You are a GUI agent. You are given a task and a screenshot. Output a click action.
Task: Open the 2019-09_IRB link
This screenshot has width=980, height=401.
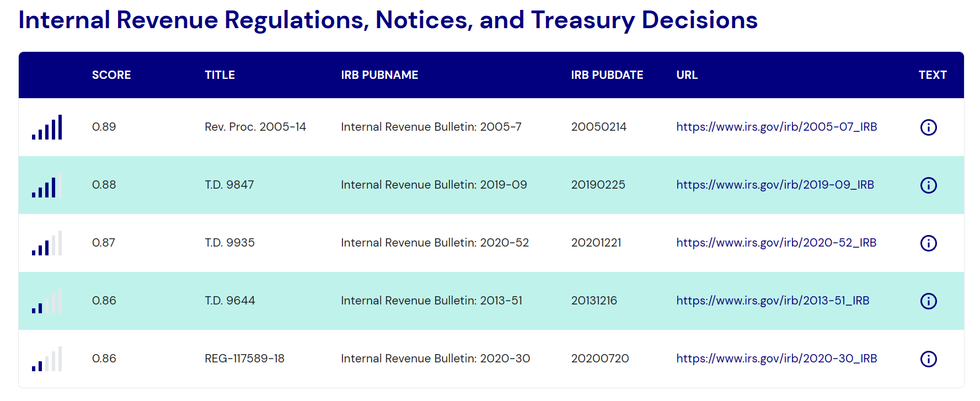[775, 185]
